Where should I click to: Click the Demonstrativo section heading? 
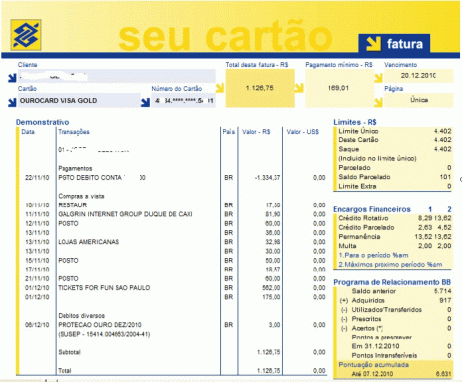click(x=43, y=122)
